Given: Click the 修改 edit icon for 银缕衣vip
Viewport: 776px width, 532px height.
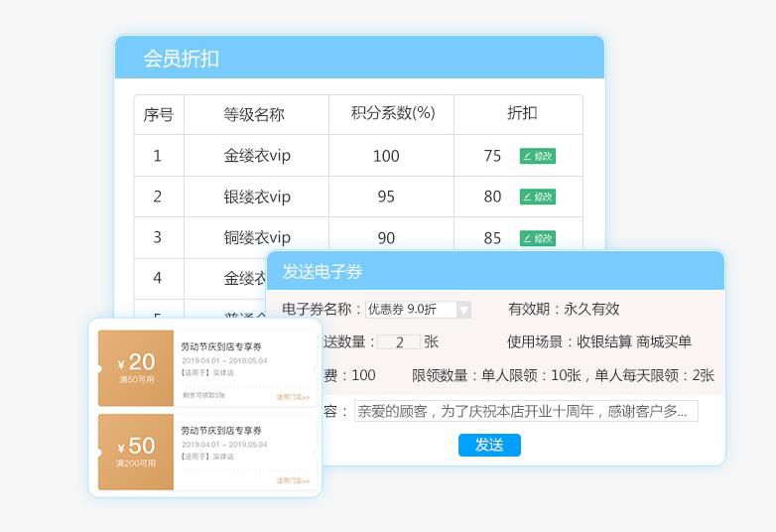Looking at the screenshot, I should click(537, 197).
